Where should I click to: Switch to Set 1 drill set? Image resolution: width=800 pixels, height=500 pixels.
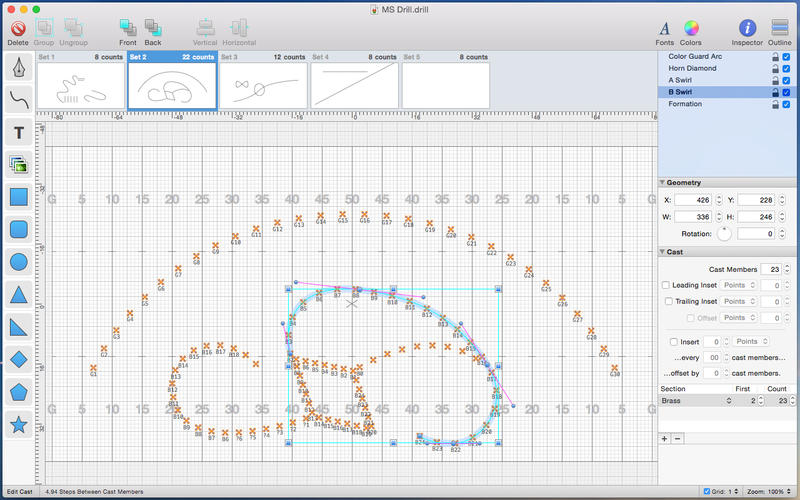coord(79,84)
